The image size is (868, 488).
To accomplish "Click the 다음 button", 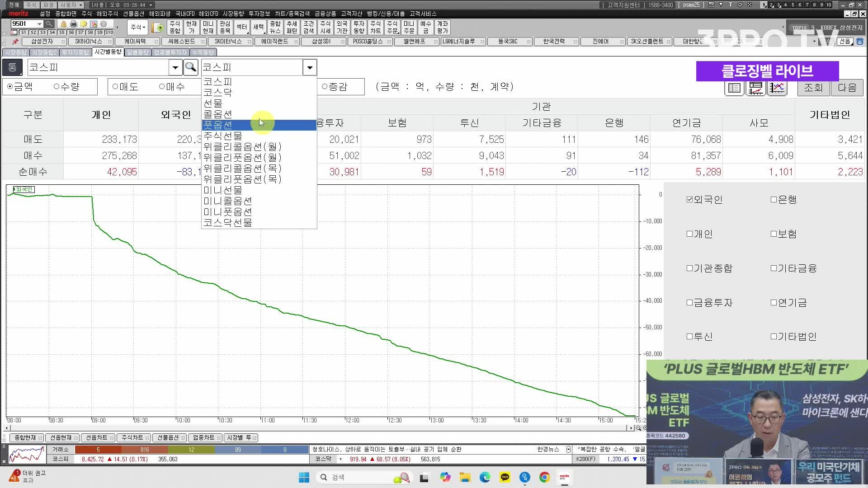I will tap(847, 88).
